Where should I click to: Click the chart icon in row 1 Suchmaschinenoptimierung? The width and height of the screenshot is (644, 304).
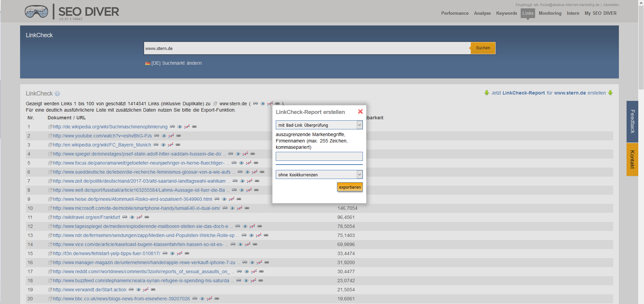tap(187, 127)
